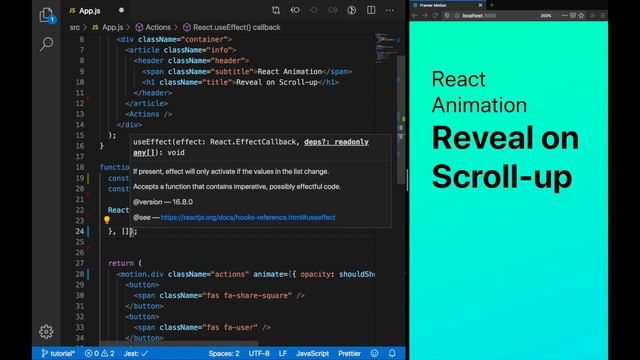Viewport: 640px width, 360px height.
Task: Split the editor with the split icon
Action: (371, 10)
